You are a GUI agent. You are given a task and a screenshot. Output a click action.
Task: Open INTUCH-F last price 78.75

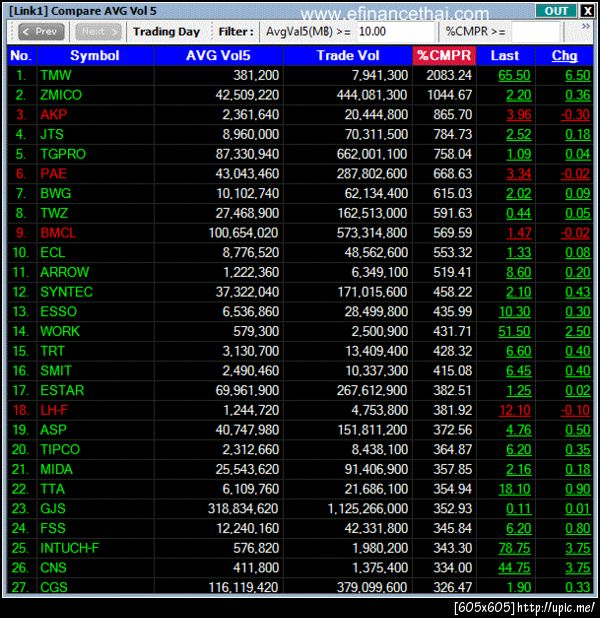pos(514,548)
